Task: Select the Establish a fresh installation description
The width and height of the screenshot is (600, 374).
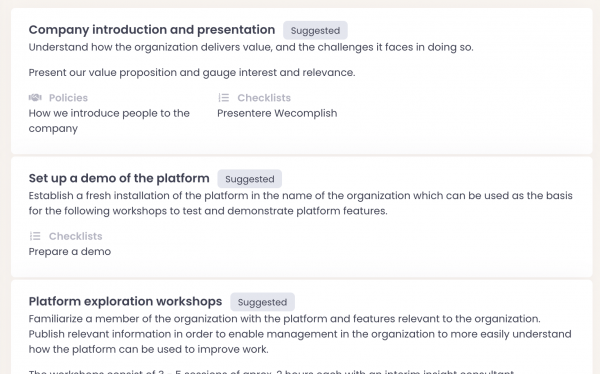Action: point(300,203)
